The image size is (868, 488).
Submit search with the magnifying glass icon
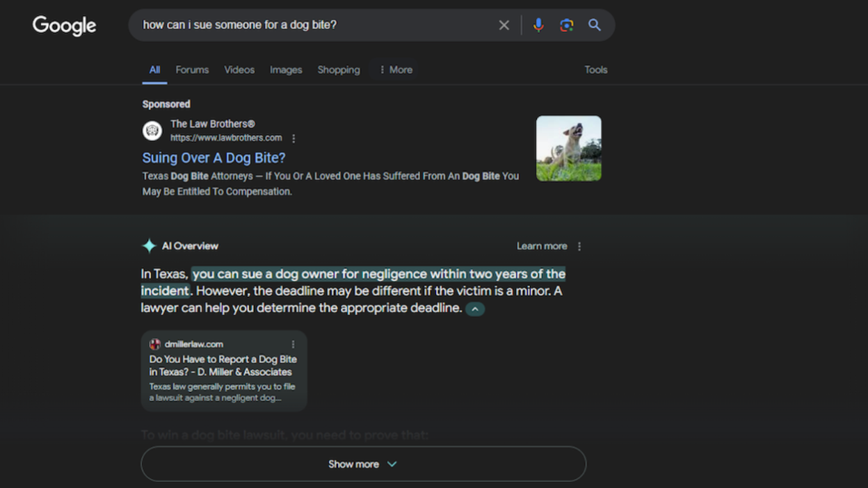595,25
